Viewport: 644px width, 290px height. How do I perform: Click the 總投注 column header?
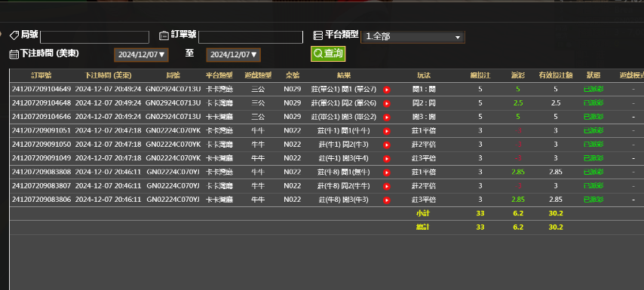tap(480, 75)
